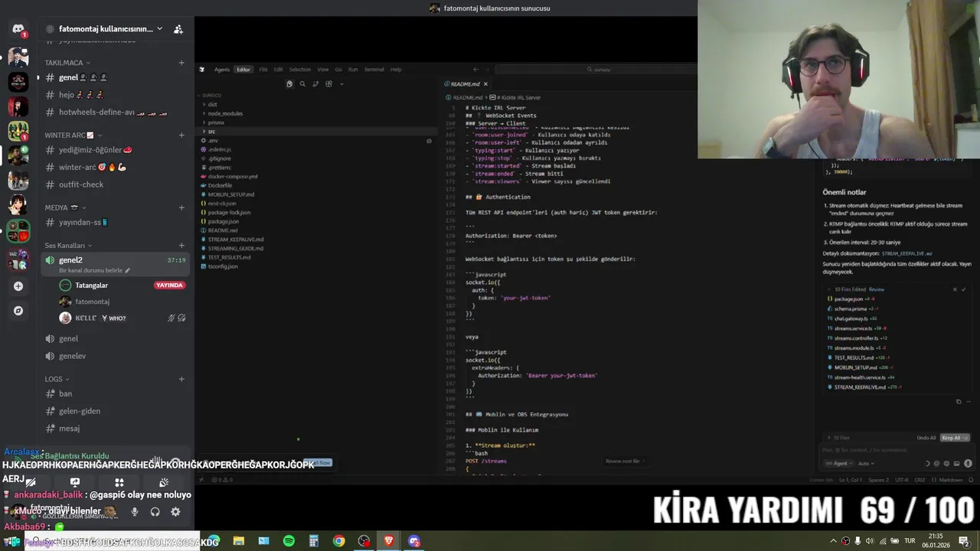980x551 pixels.
Task: Create channel in LOGS with plus
Action: coord(181,379)
